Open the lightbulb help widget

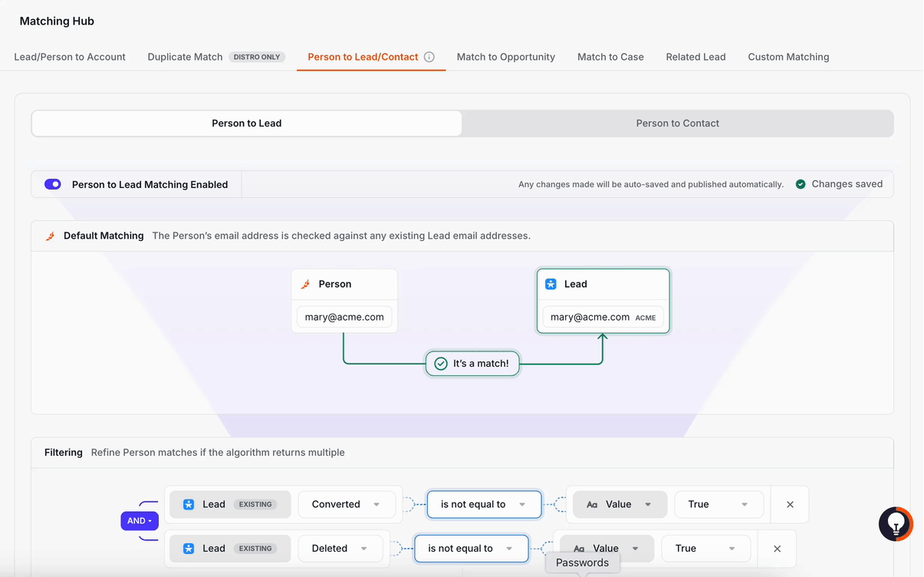coord(896,524)
